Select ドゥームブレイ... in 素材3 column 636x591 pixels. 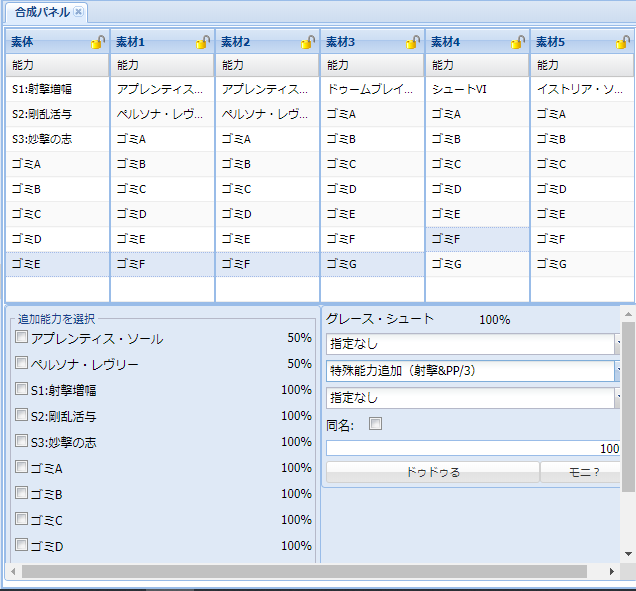click(x=372, y=89)
